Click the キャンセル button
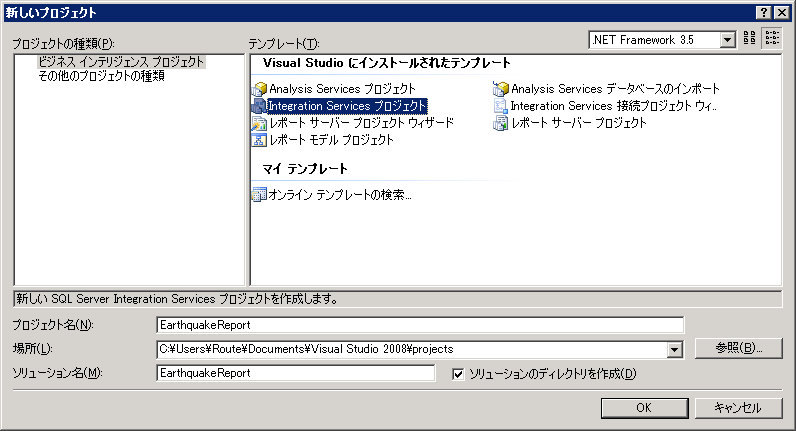This screenshot has height=431, width=796. 738,408
